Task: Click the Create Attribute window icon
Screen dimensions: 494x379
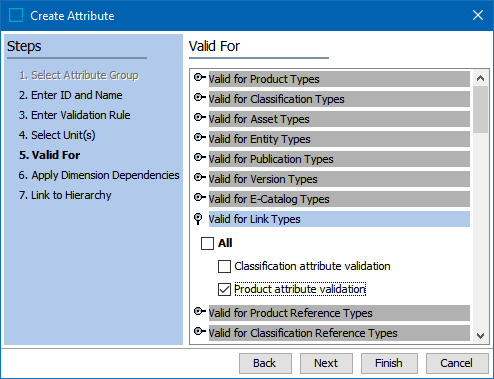Action: 16,15
